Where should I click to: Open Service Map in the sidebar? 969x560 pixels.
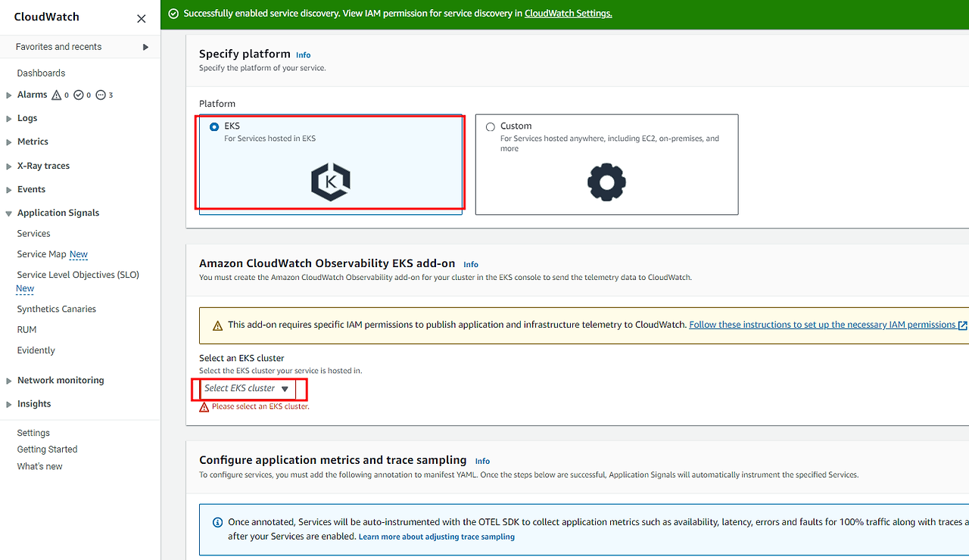(42, 254)
